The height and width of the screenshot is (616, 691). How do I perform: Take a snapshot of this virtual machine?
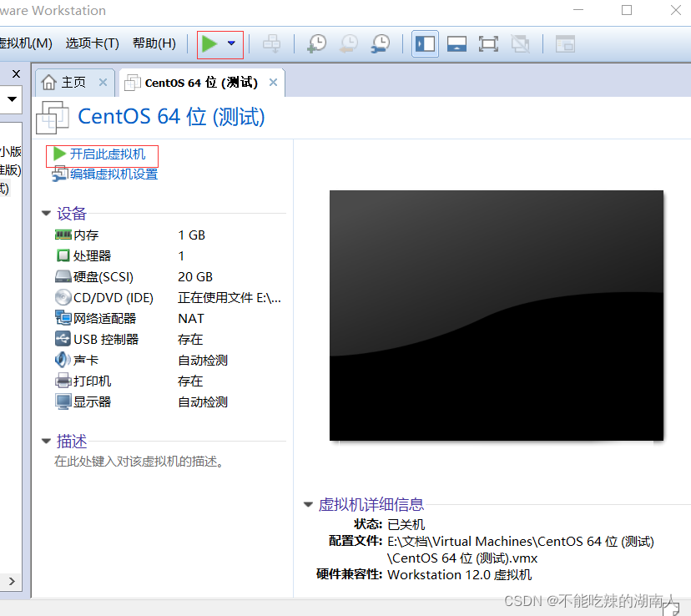tap(316, 43)
